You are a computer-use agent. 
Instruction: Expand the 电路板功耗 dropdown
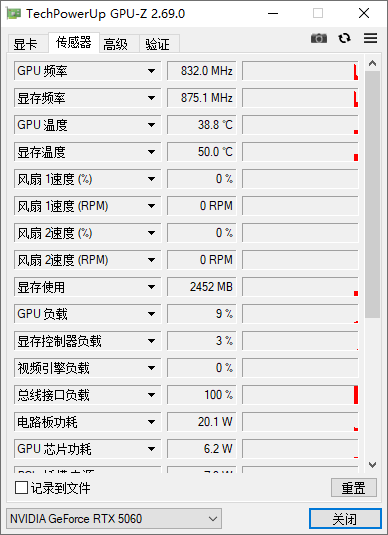pyautogui.click(x=151, y=422)
